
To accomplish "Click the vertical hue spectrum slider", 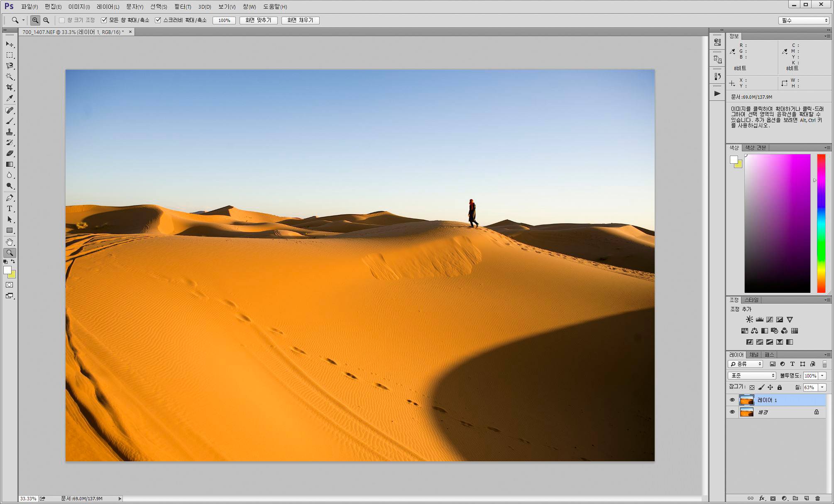I will [821, 223].
